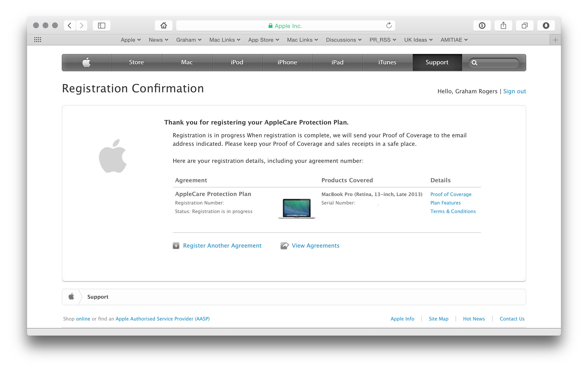588x373 pixels.
Task: Open the Contact Us footer link
Action: [512, 319]
